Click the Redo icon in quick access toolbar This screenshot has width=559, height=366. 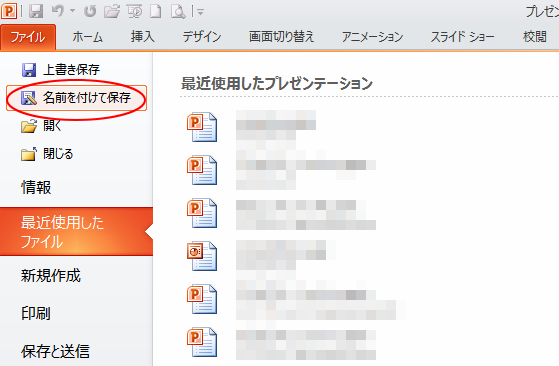pos(90,11)
